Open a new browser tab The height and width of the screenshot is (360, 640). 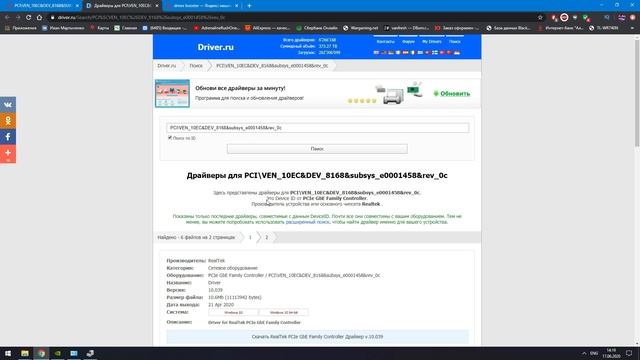(249, 6)
